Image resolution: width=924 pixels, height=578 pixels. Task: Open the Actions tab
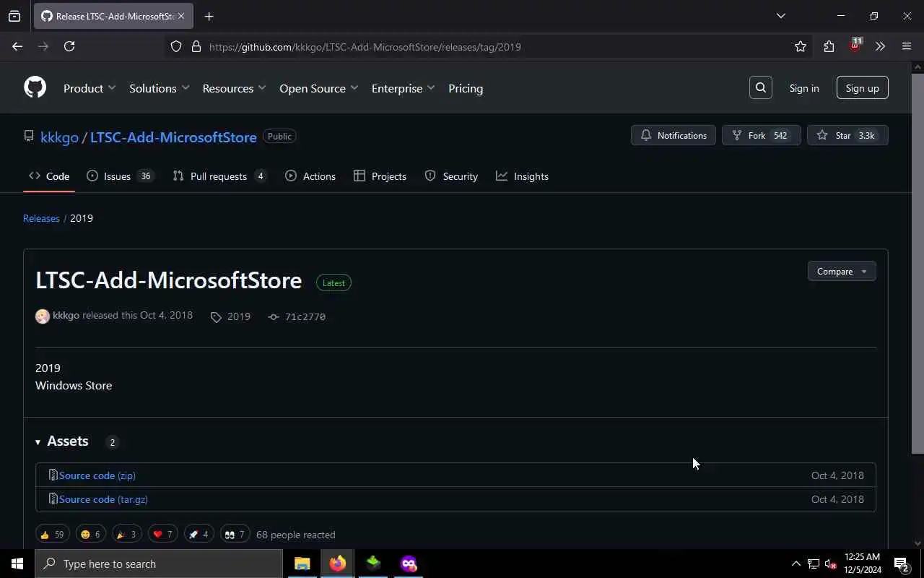click(310, 176)
